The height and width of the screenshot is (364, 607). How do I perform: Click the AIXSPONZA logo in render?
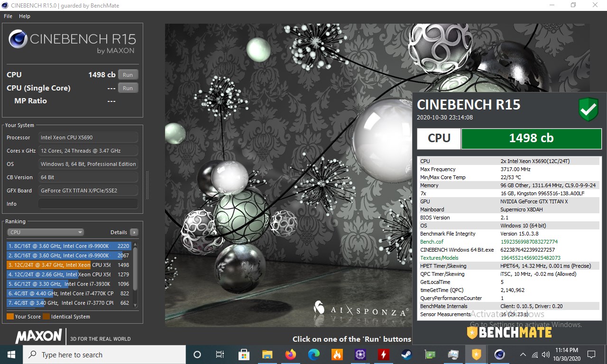(361, 309)
